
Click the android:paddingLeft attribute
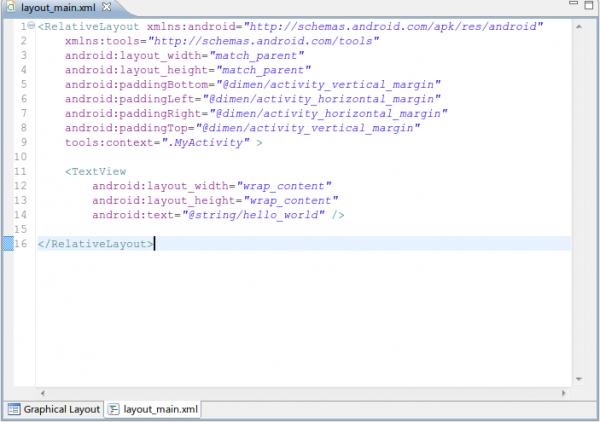pyautogui.click(x=253, y=99)
